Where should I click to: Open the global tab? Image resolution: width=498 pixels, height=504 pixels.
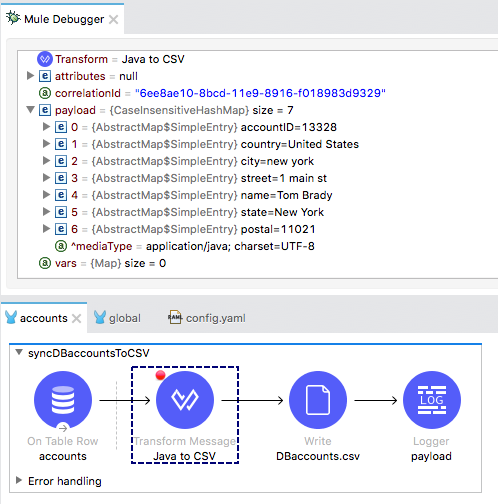click(x=117, y=318)
